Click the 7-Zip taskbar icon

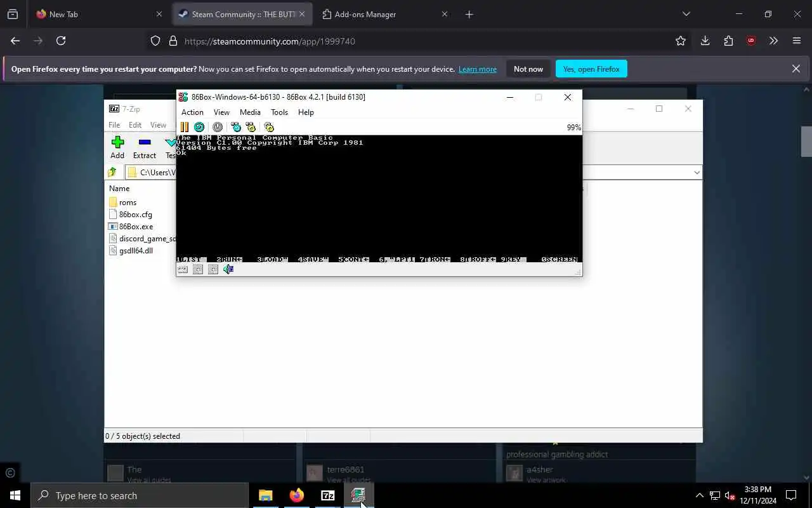[x=328, y=495]
